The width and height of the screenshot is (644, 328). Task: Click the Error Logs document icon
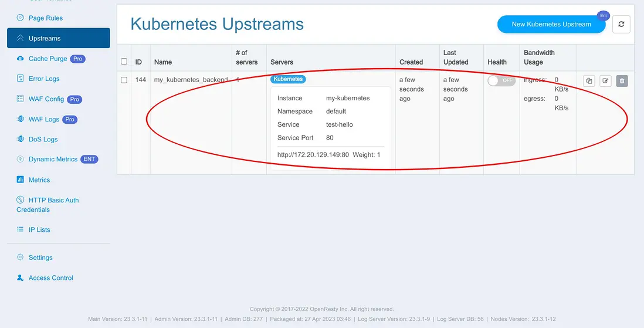click(x=20, y=78)
